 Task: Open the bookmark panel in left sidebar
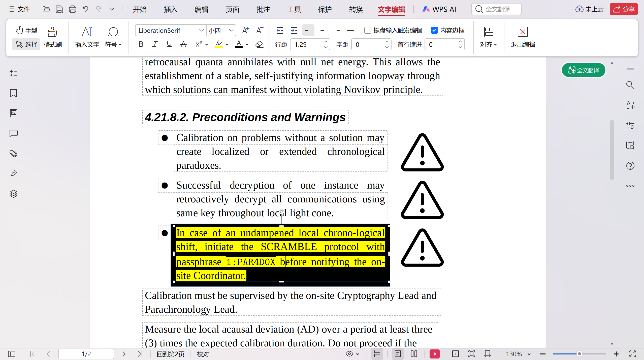(x=13, y=93)
